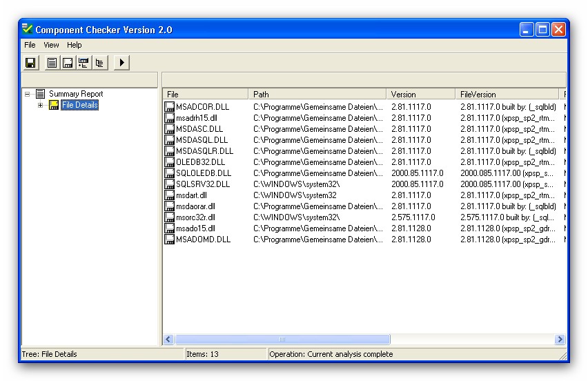
Task: Open the Help menu
Action: pyautogui.click(x=75, y=45)
